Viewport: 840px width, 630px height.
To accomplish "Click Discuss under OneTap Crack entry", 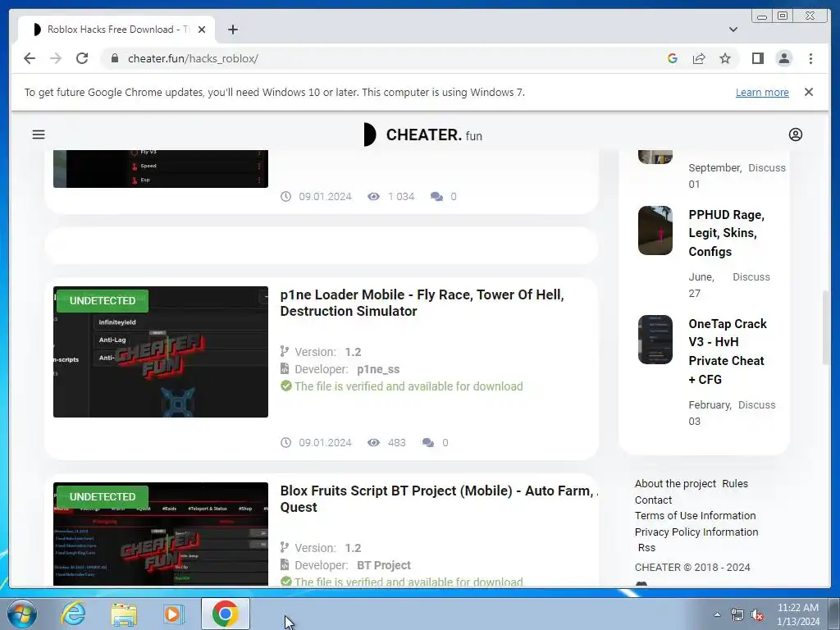I will click(x=756, y=405).
